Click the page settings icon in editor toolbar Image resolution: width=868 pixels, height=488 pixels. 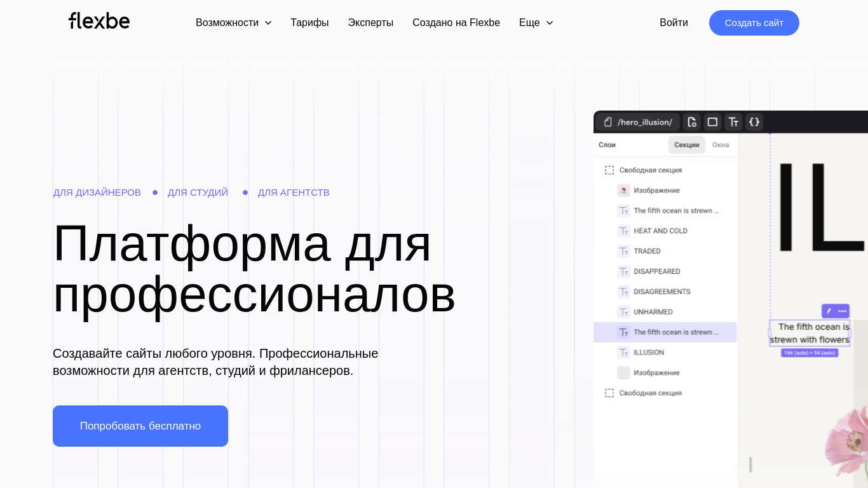pos(691,122)
